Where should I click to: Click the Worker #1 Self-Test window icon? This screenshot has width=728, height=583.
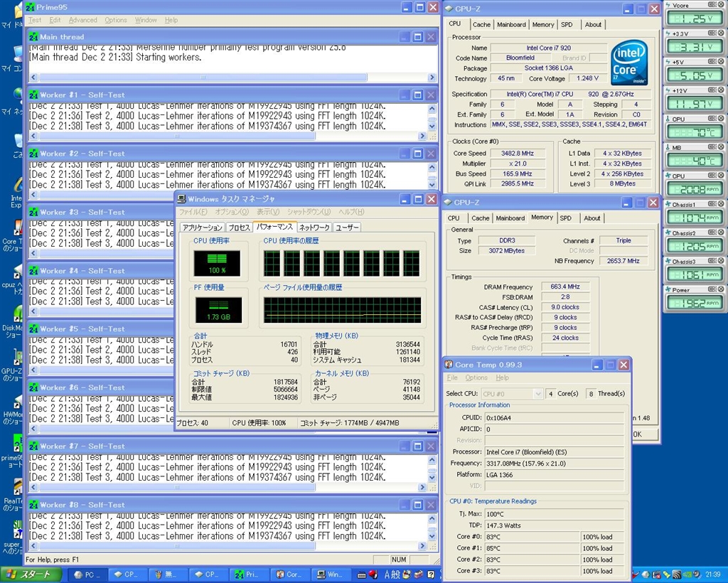(33, 95)
